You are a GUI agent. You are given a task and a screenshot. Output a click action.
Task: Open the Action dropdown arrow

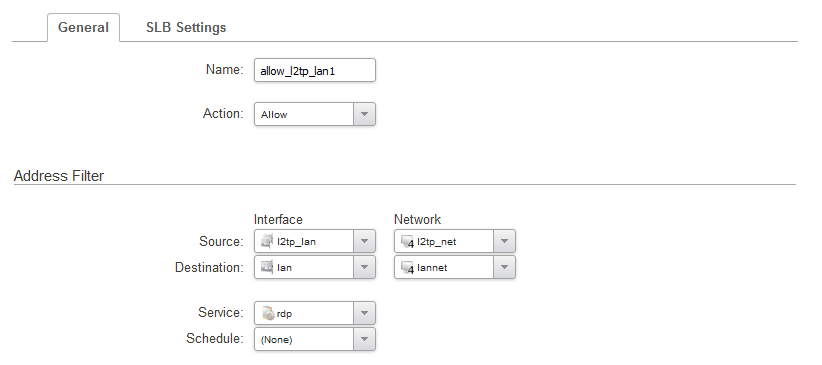(364, 114)
